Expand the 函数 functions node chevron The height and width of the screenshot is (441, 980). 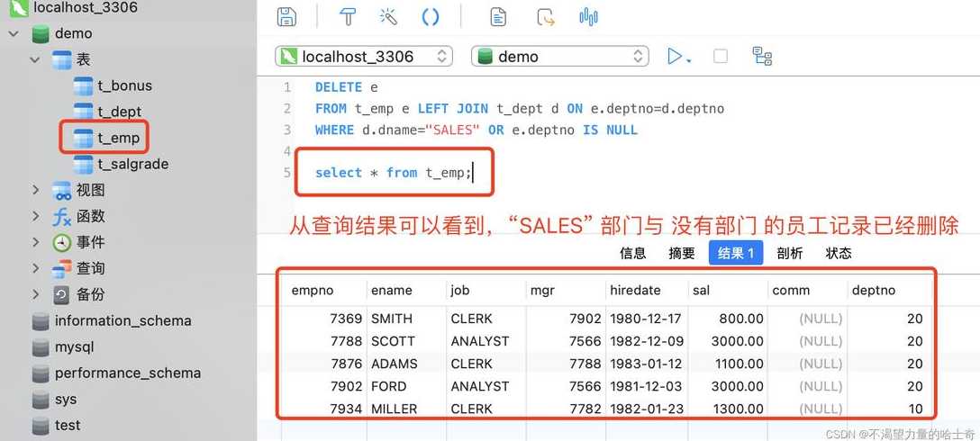click(x=36, y=216)
